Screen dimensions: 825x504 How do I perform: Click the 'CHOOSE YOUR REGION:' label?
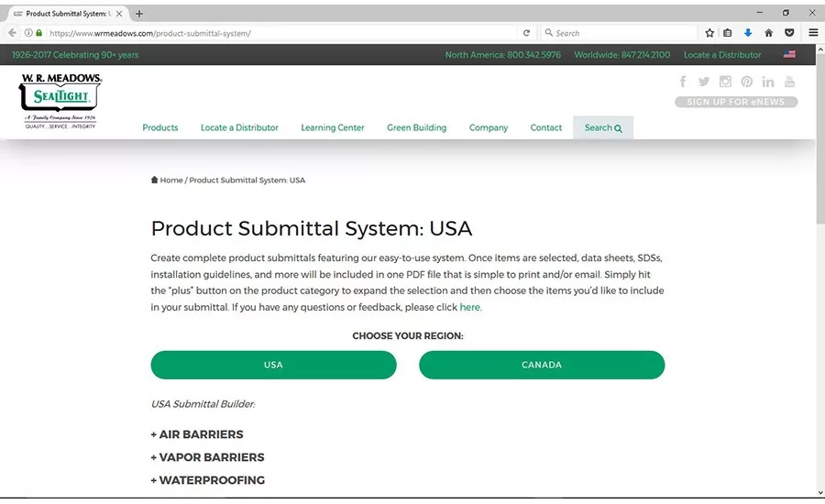pyautogui.click(x=408, y=336)
